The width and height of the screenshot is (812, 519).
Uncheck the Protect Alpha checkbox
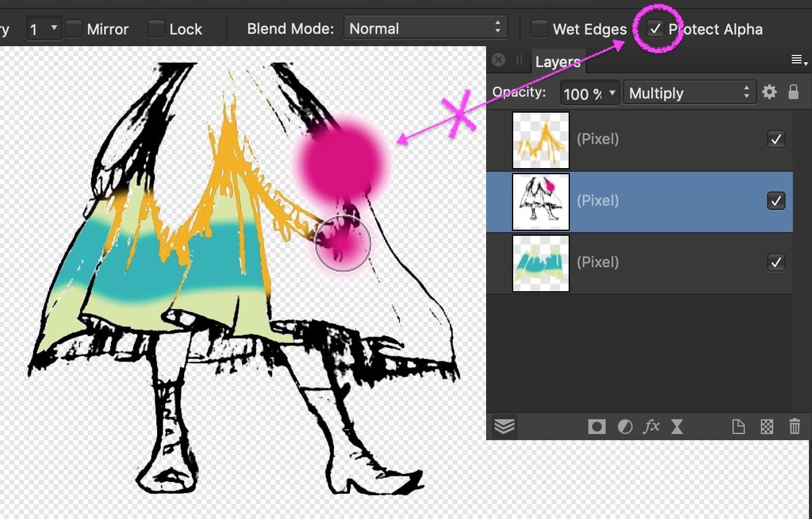[656, 28]
